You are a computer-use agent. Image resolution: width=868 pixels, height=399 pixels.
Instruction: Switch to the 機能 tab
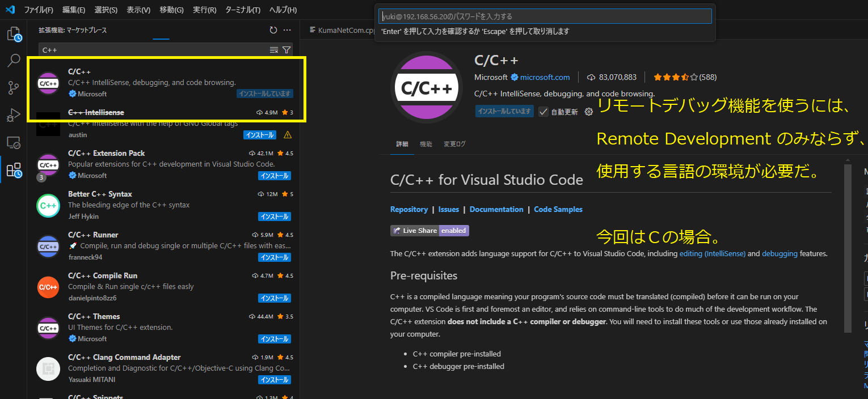425,144
